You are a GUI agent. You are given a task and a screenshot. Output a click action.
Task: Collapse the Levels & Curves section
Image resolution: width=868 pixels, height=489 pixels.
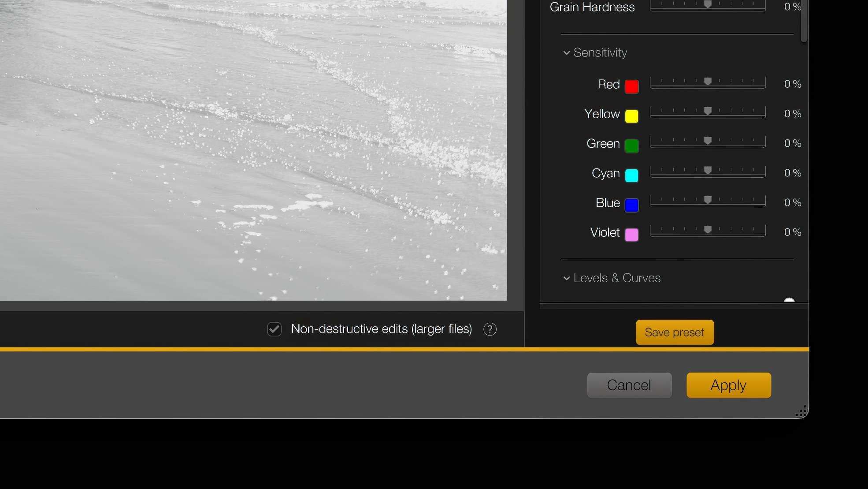pos(566,278)
